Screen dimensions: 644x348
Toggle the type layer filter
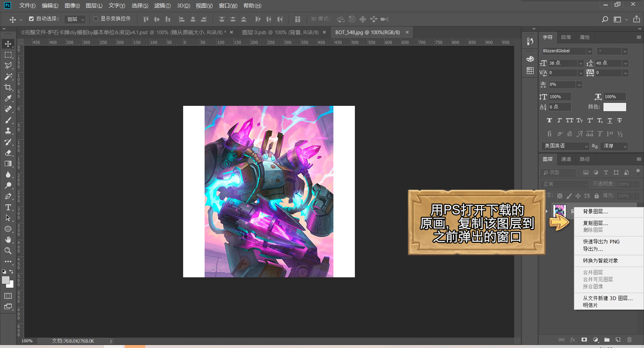[x=606, y=172]
